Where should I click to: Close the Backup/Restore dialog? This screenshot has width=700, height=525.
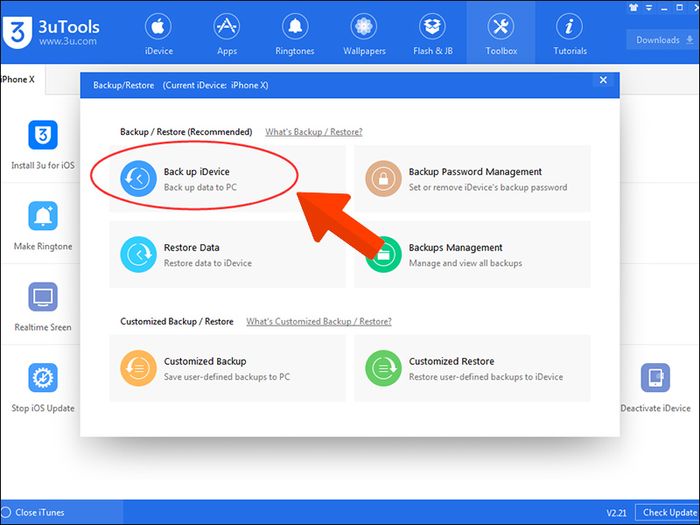coord(603,80)
